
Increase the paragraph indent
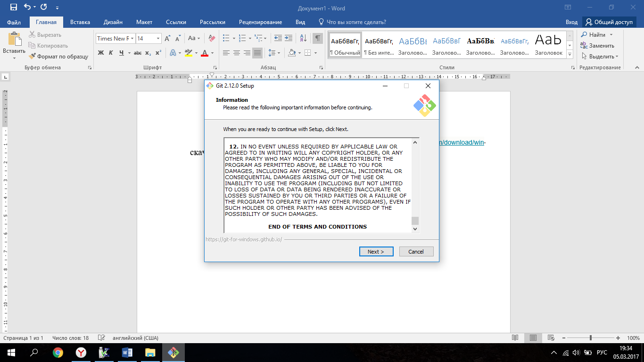[288, 39]
